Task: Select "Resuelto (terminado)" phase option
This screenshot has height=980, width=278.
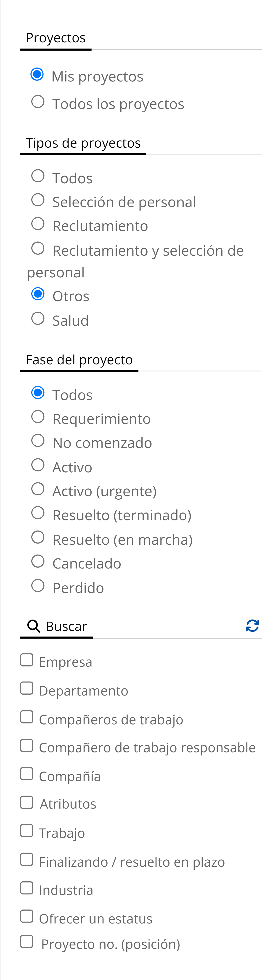Action: (x=38, y=513)
